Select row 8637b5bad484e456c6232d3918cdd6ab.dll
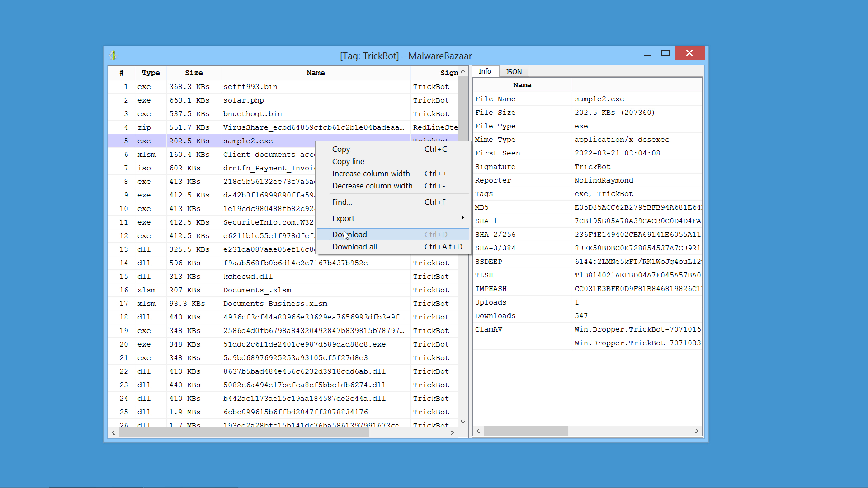The height and width of the screenshot is (488, 868). (x=283, y=371)
